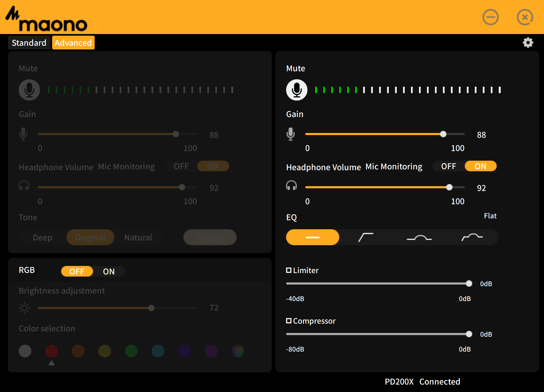This screenshot has width=544, height=392.
Task: Switch RGB lighting ON
Action: tap(109, 272)
